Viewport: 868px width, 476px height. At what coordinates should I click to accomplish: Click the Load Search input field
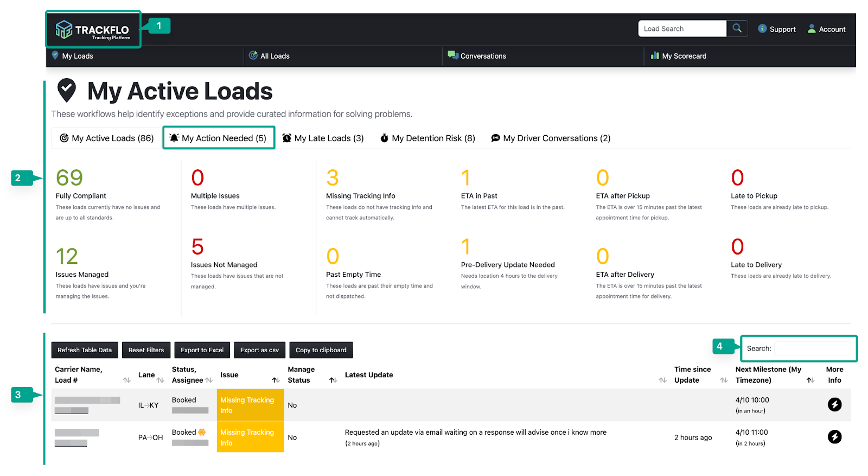tap(681, 29)
